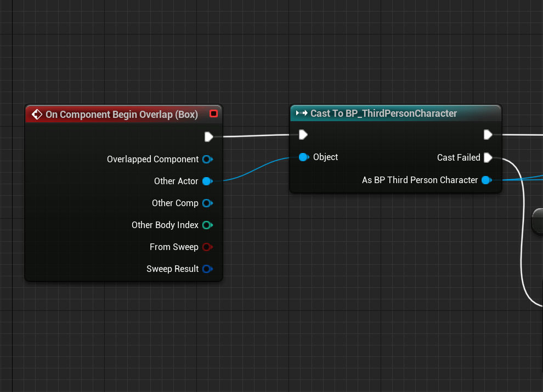Click the event diamond icon on overlap node
This screenshot has width=543, height=392.
point(37,114)
